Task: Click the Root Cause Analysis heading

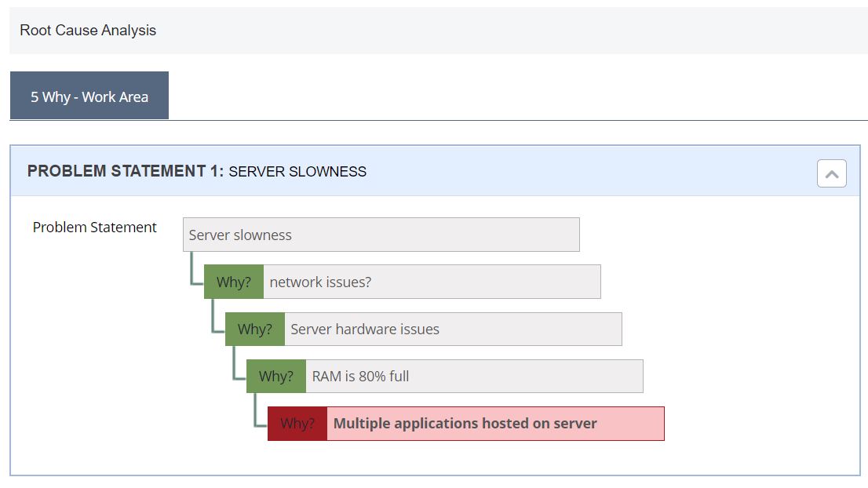Action: pos(88,30)
